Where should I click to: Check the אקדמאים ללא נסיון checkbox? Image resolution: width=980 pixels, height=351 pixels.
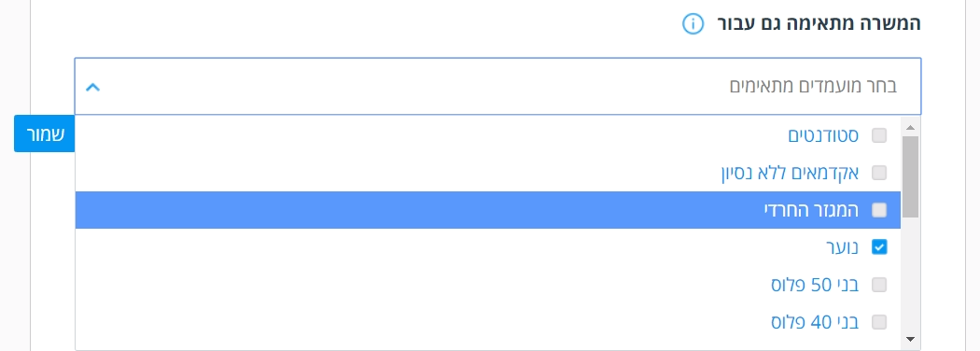click(x=879, y=173)
